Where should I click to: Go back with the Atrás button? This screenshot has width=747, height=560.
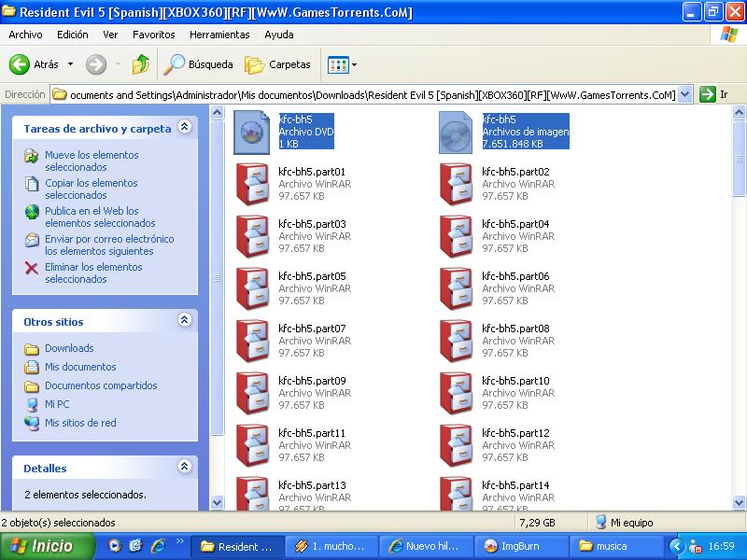[34, 64]
